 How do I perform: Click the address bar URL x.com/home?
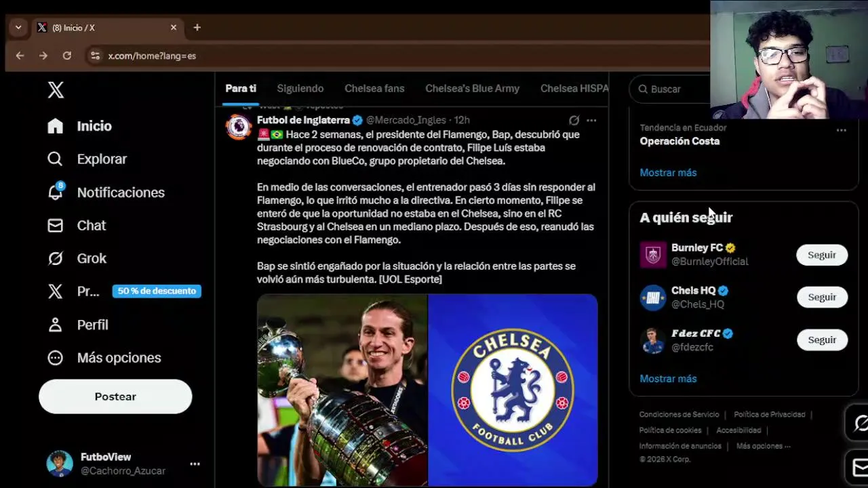pos(152,56)
